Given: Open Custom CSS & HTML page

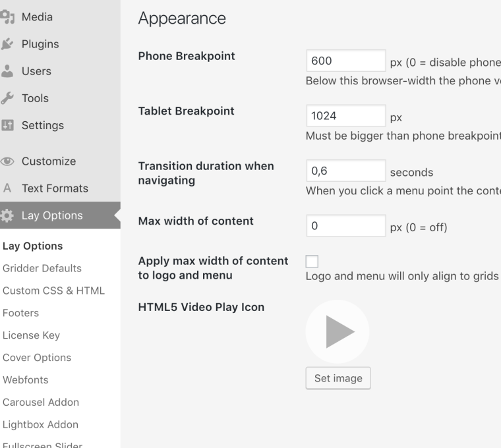Looking at the screenshot, I should pos(53,291).
